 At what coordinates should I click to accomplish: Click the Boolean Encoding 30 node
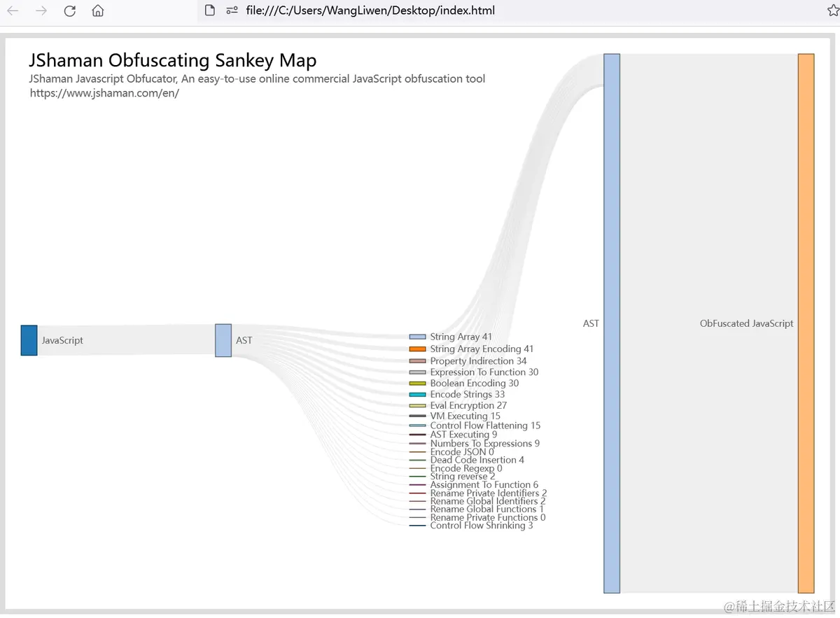coord(417,384)
